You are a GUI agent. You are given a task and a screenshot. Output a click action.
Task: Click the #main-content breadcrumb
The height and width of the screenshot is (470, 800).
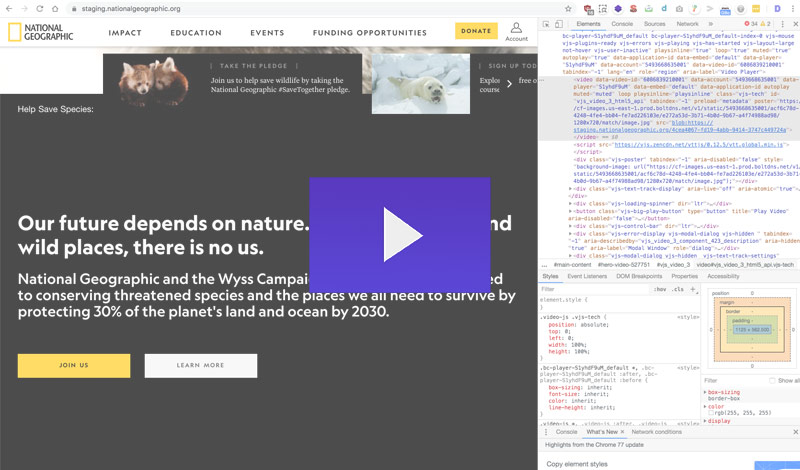click(572, 265)
